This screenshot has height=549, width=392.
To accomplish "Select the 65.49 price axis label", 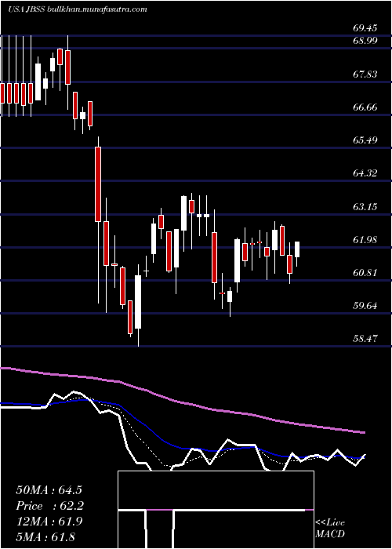I will (x=365, y=140).
